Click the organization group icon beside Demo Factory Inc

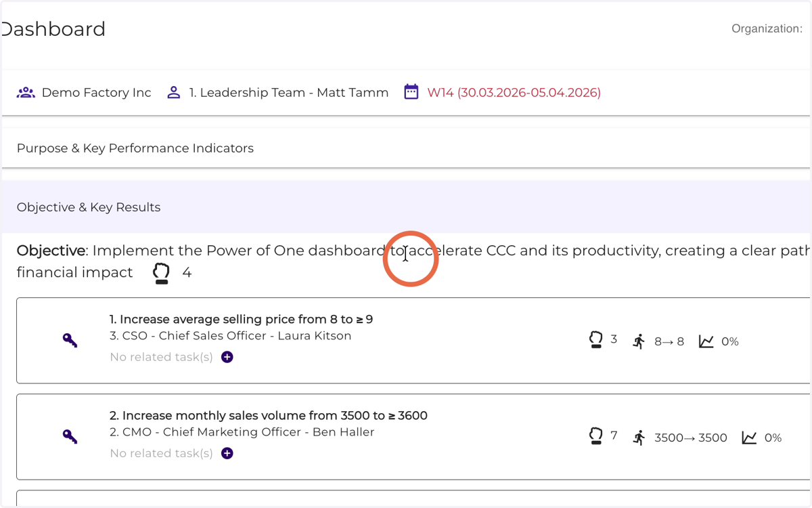point(26,93)
